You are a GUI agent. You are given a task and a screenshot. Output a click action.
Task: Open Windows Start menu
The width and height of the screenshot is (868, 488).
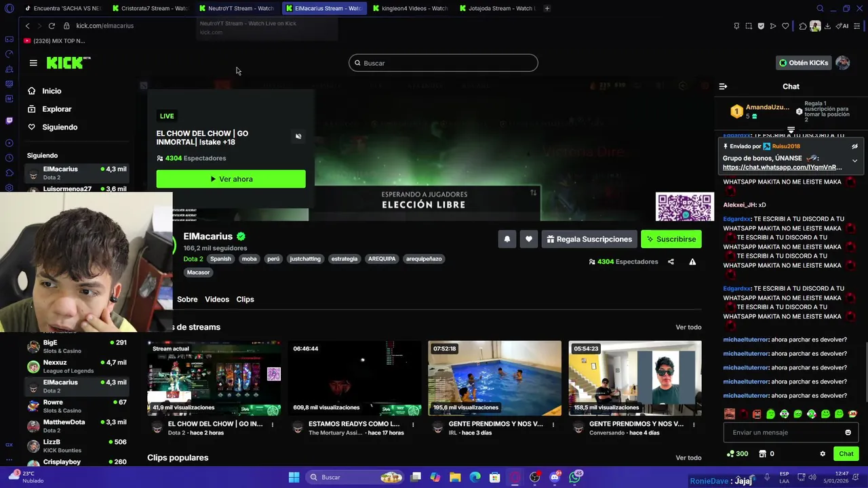tap(294, 477)
